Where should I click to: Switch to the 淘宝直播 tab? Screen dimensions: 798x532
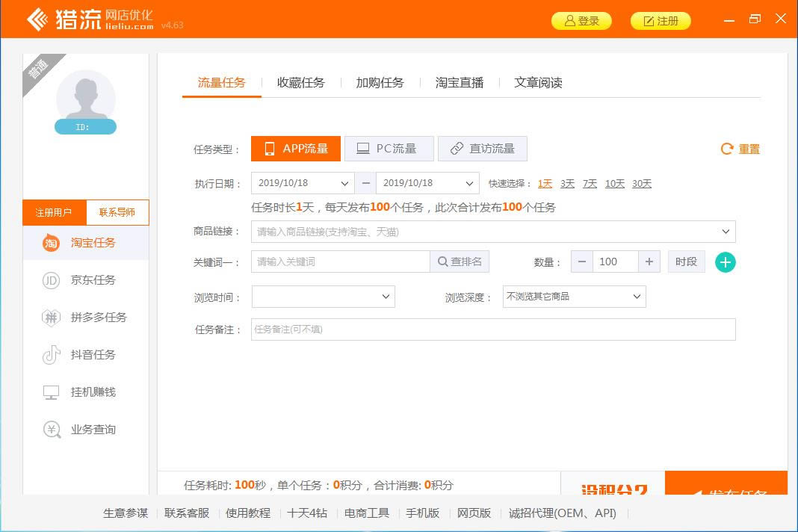pyautogui.click(x=459, y=82)
